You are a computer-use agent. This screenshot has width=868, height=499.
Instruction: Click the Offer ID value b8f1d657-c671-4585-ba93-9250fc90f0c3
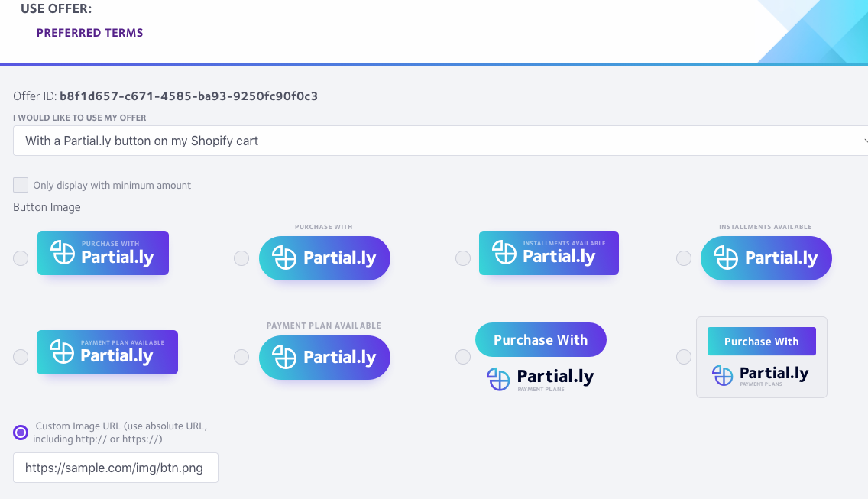click(189, 96)
